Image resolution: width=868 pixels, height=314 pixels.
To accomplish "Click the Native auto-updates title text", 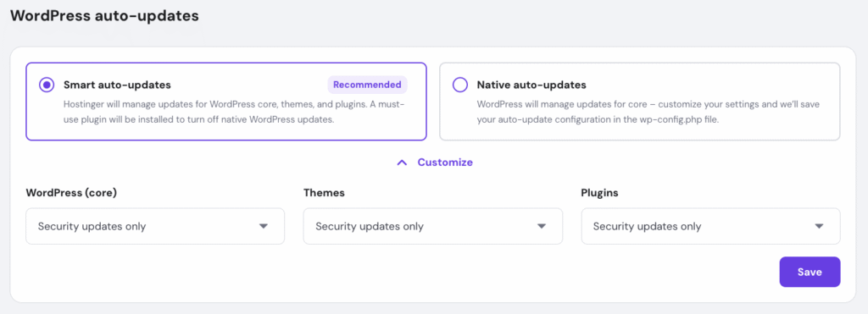I will point(531,85).
